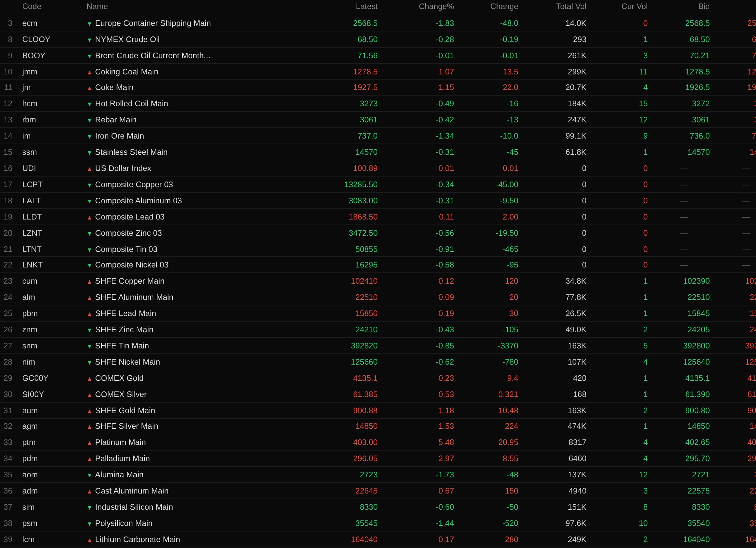Select Composite Nickel 03

132,265
